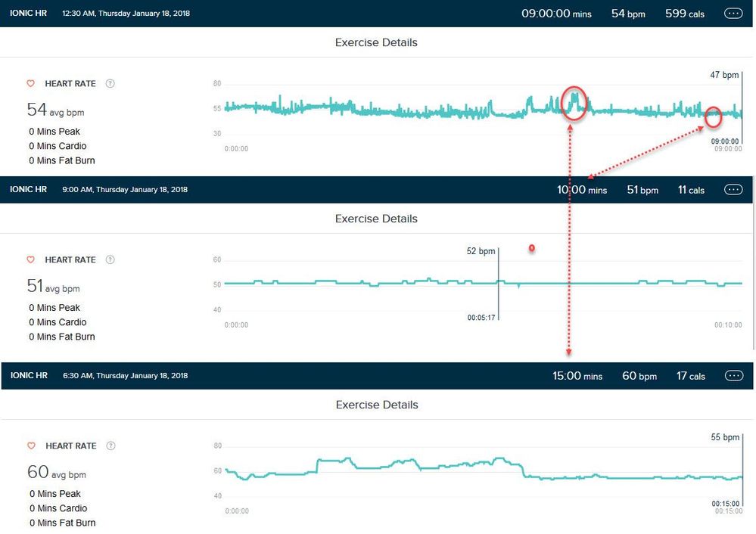756x534 pixels.
Task: Expand the more options menu for the 6:30 AM exercise
Action: pyautogui.click(x=733, y=376)
